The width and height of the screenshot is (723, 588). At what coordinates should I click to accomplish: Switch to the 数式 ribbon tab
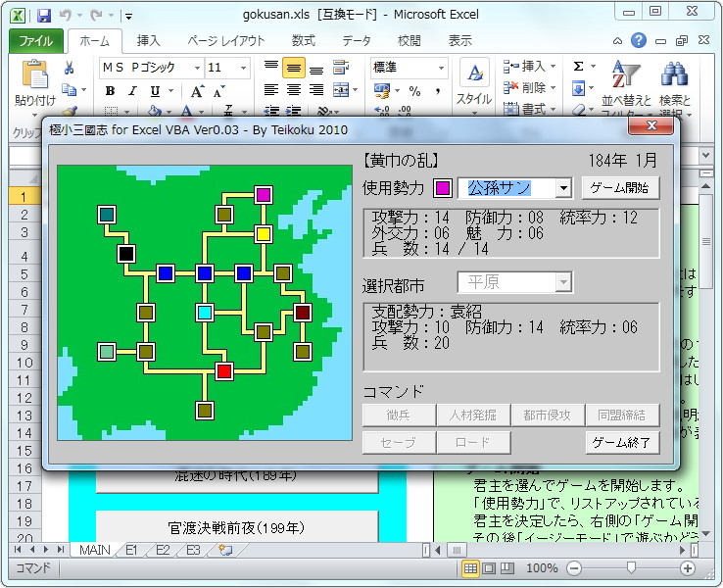(x=303, y=40)
